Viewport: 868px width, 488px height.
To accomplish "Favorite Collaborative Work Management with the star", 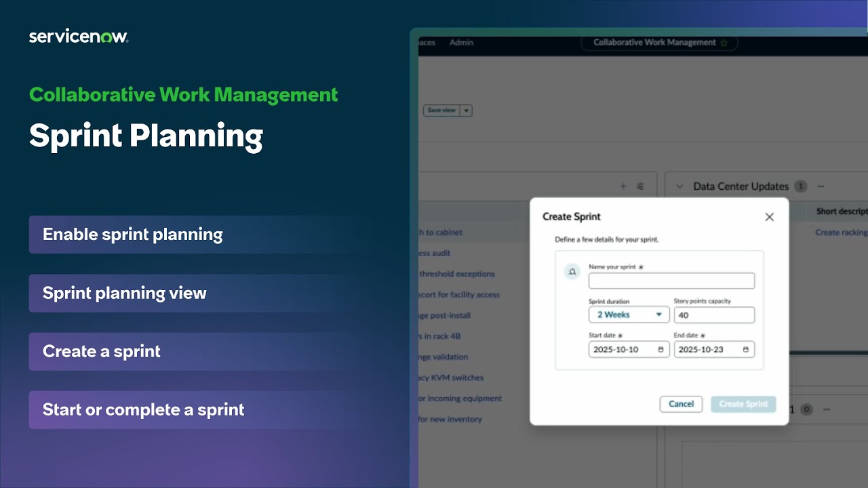I will [724, 43].
